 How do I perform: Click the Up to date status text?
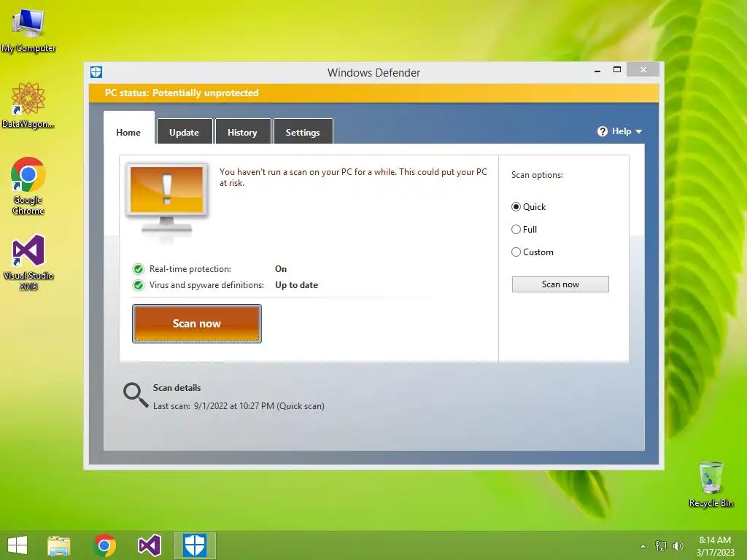coord(296,285)
